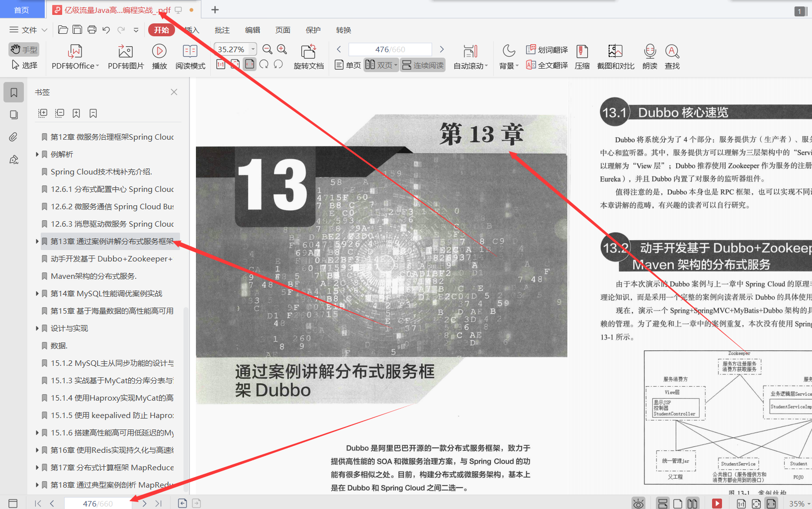Set actual size 1:1 view

221,64
